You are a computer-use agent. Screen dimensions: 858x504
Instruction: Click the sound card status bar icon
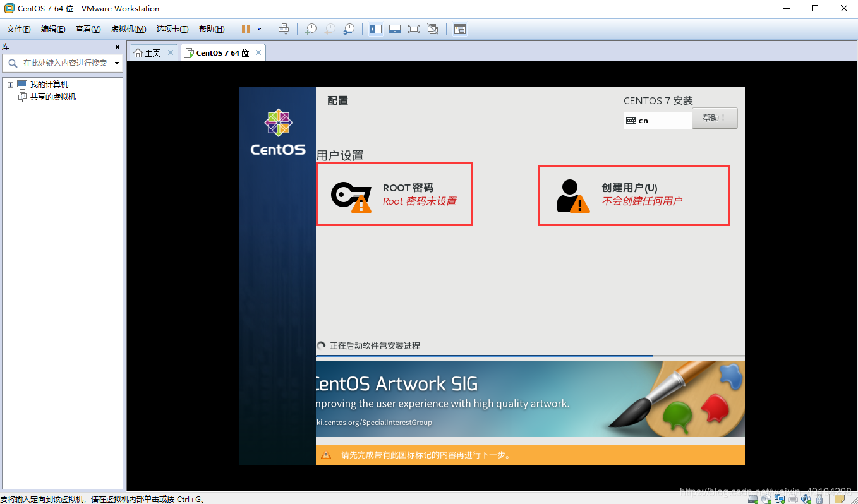tap(806, 499)
